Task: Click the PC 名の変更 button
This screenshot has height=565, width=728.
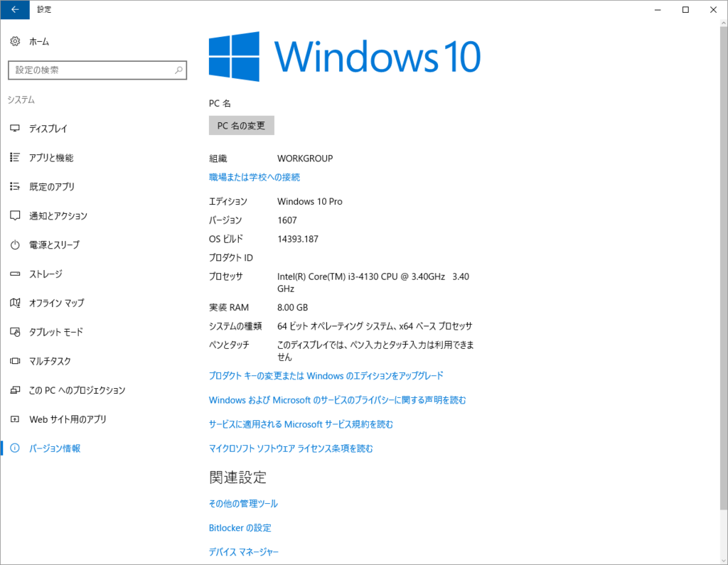Action: click(242, 126)
